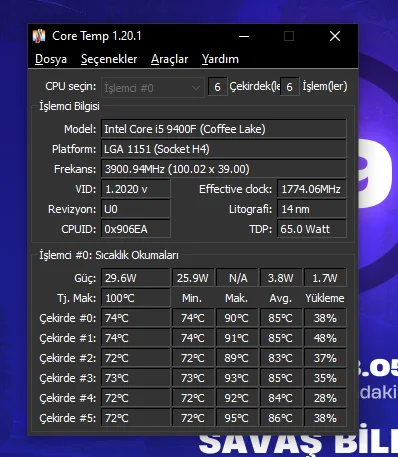
Task: Click Çekirde #1 max temperature 91°C
Action: pos(237,338)
